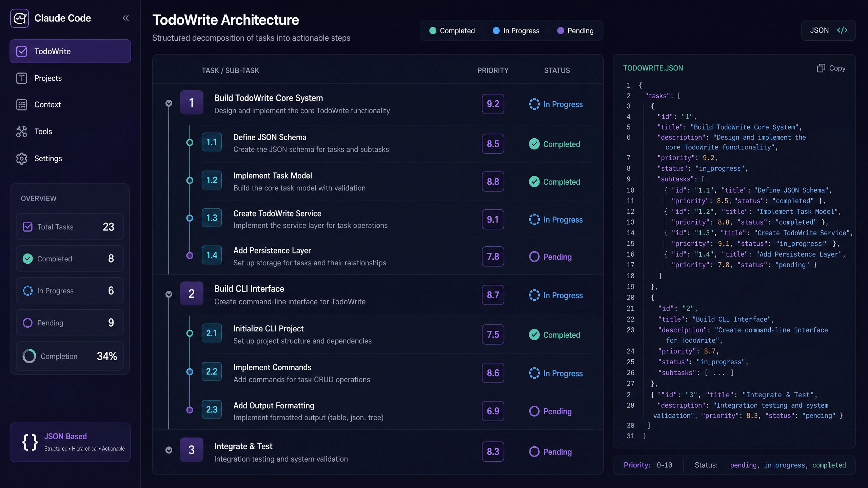Collapse the sidebar with double-chevron icon

(x=126, y=18)
